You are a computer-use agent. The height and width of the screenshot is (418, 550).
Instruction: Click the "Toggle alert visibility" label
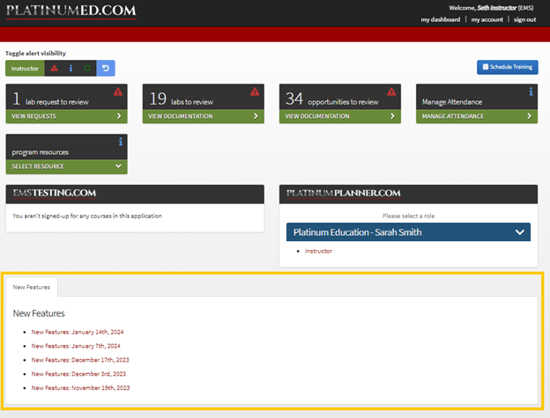(35, 53)
